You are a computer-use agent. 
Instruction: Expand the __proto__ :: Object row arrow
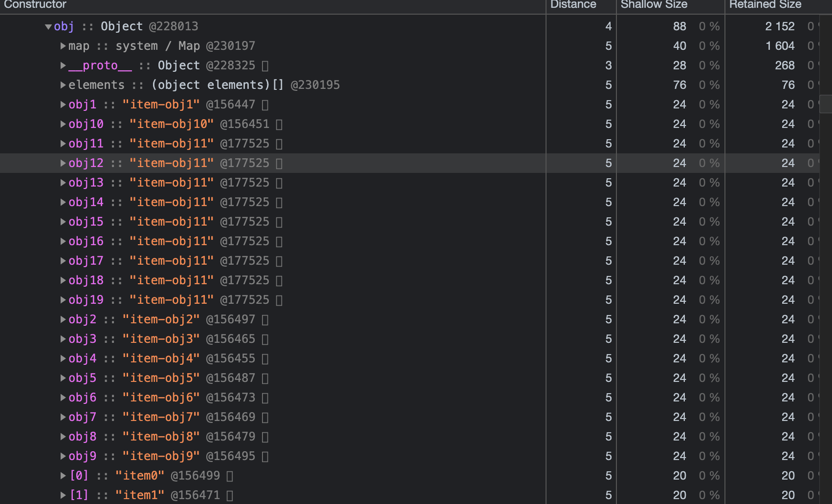tap(63, 65)
